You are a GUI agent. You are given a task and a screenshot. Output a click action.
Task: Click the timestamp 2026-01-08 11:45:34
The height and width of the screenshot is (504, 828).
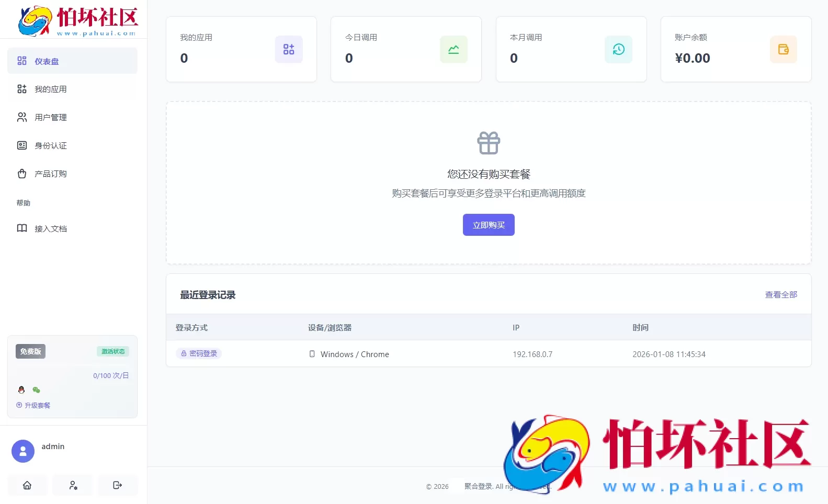tap(669, 354)
